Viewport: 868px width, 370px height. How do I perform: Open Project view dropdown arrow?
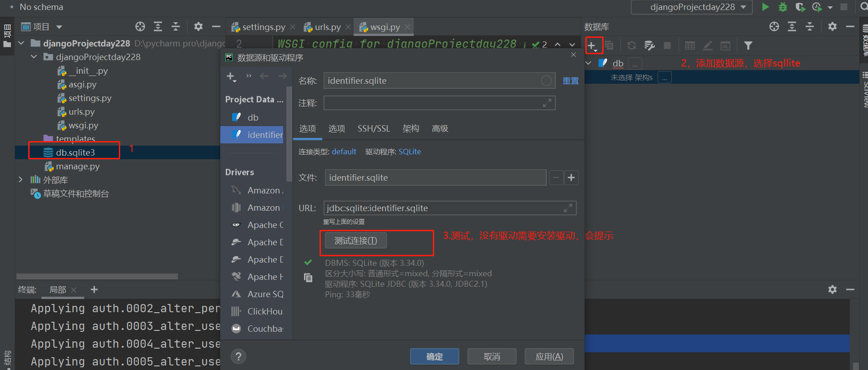[x=59, y=27]
